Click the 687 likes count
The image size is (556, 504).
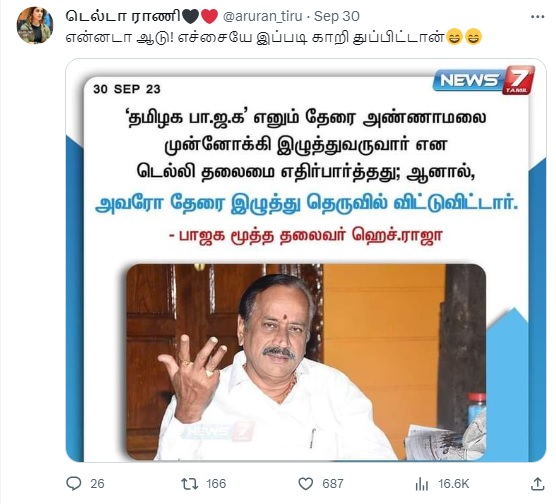333,484
